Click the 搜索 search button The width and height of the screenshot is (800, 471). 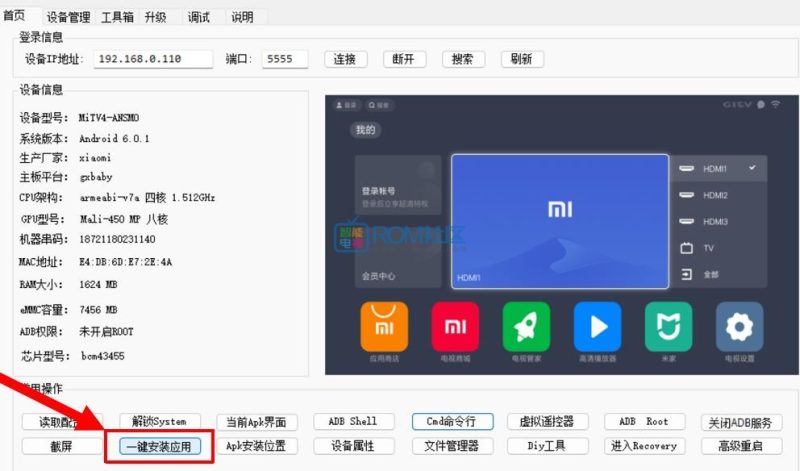point(463,59)
